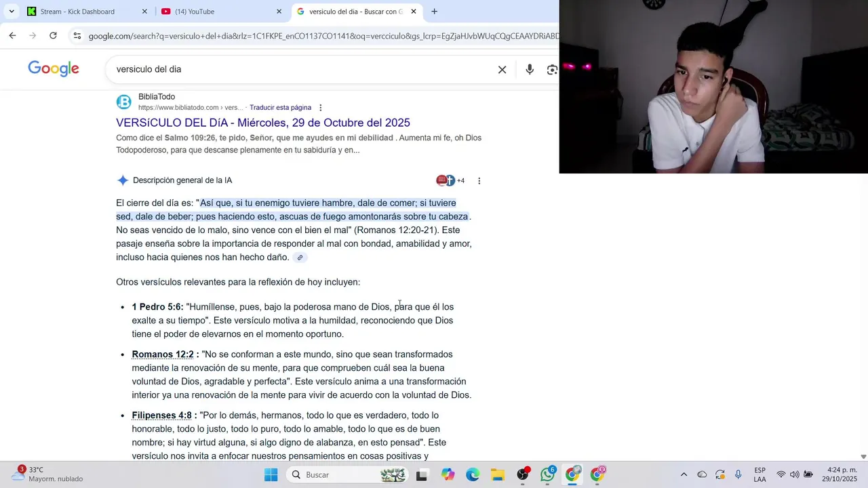868x488 pixels.
Task: Open WhatsApp from taskbar
Action: (x=548, y=474)
